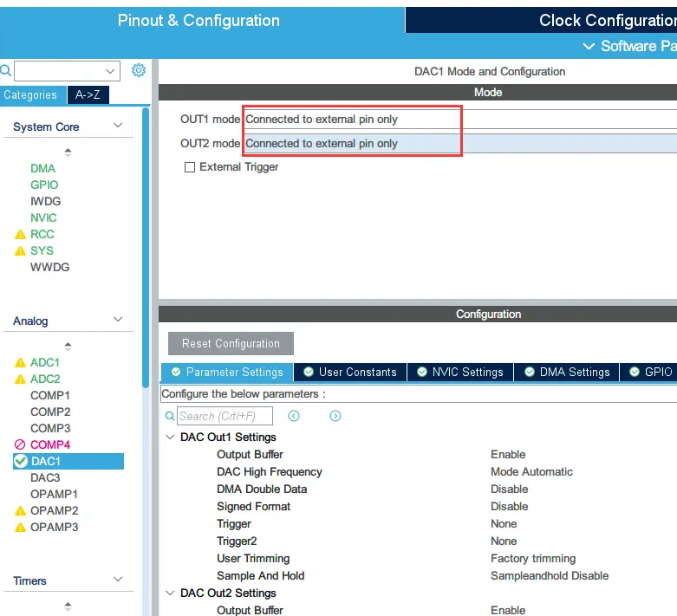Open the Software Packs menu

(x=628, y=46)
